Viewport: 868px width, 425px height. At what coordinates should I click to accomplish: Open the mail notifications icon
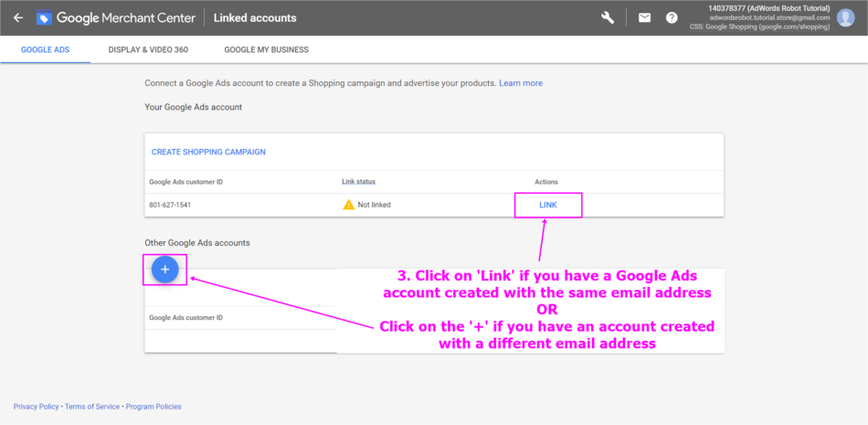tap(644, 17)
